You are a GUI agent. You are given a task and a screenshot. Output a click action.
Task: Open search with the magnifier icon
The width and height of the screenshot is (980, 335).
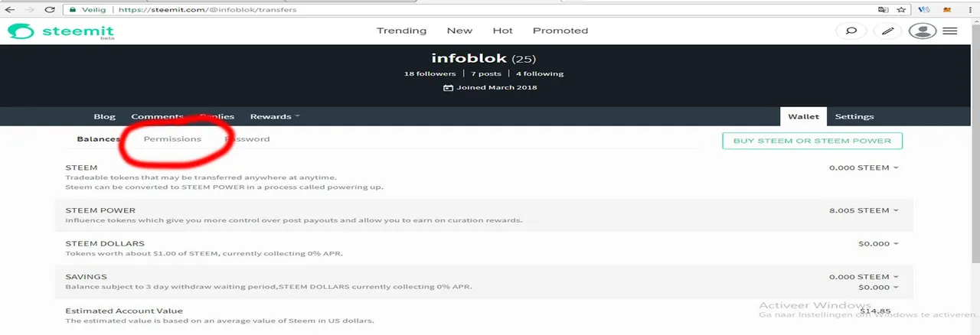click(x=850, y=31)
